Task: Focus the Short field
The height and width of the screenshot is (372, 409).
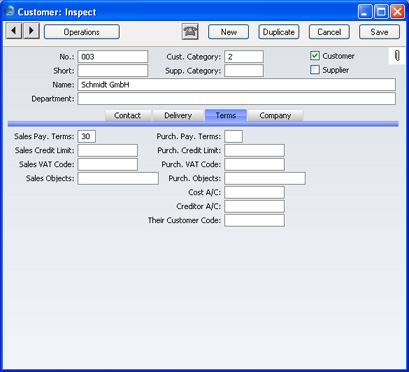Action: (x=113, y=71)
